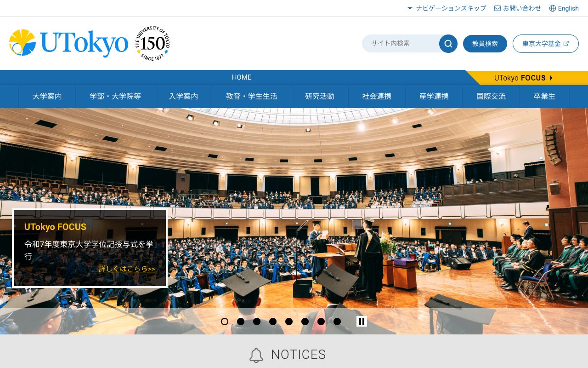
Task: Pause the image carousel
Action: click(x=362, y=321)
